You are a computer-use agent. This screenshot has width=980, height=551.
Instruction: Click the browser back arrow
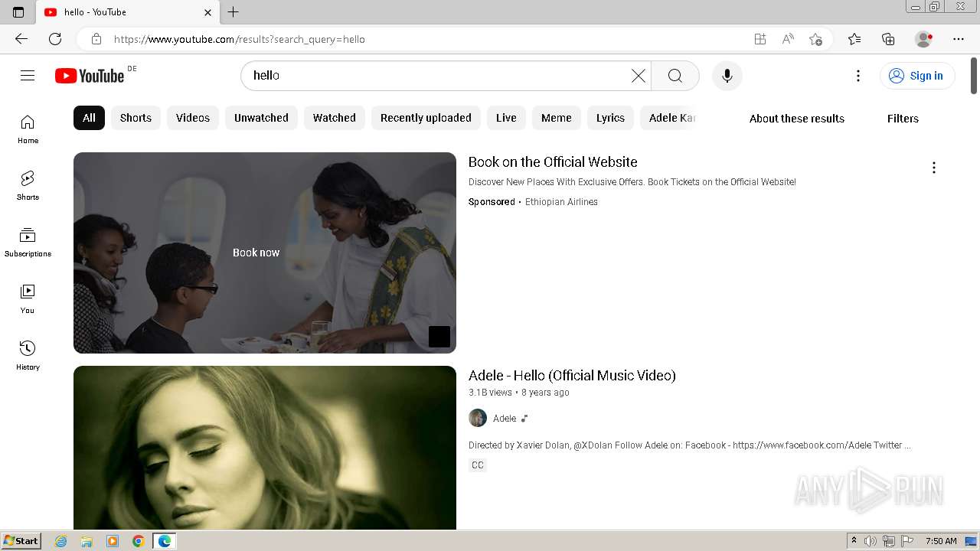(x=21, y=39)
